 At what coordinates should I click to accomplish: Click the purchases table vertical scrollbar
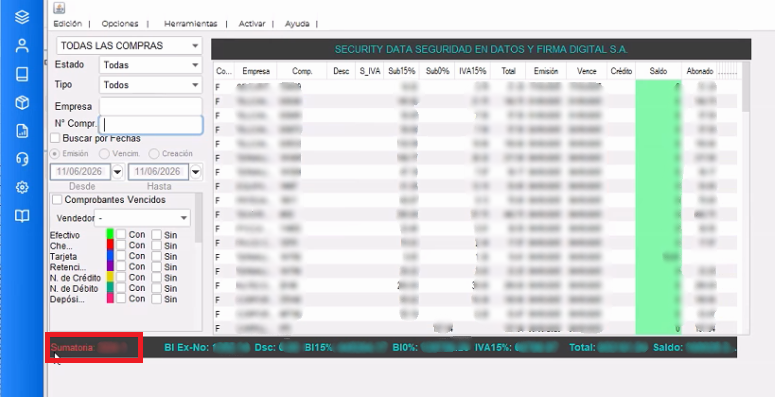click(x=745, y=87)
